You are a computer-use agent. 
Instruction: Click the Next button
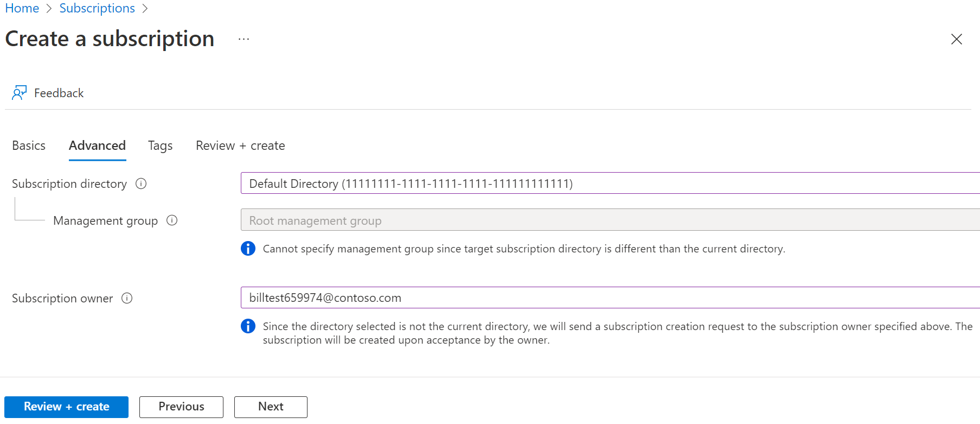[271, 407]
